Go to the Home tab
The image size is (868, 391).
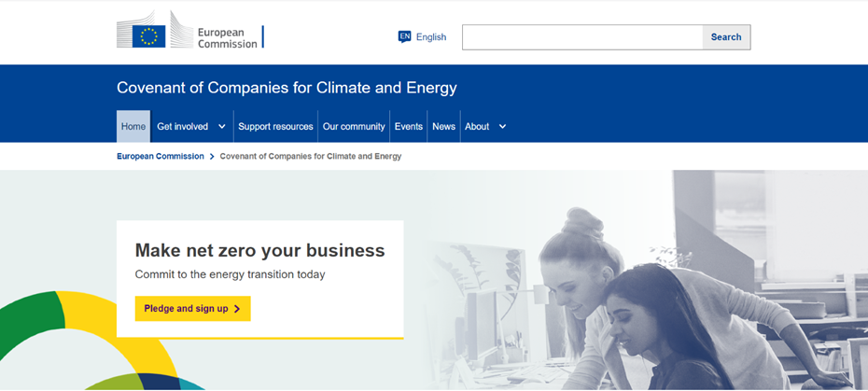(133, 126)
